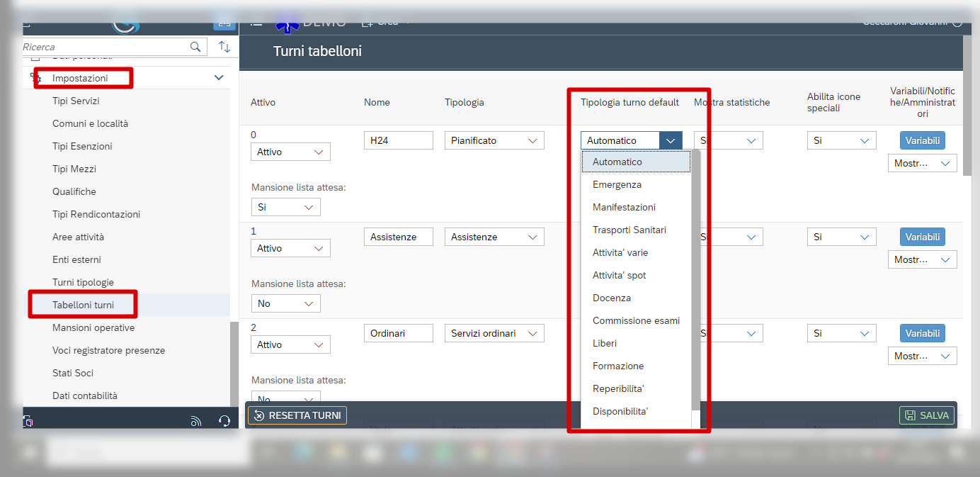Click the blue star-of-life DEMO logo

287,23
